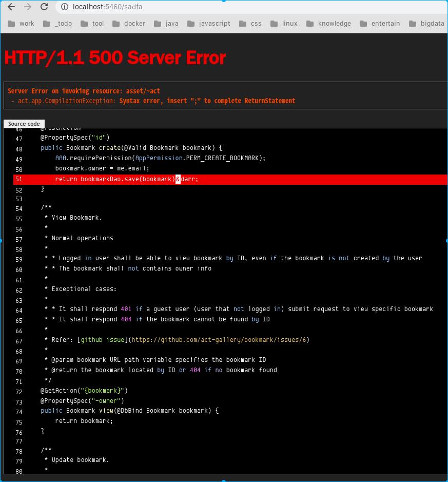
Task: Click line 48 'public Bookmark create' declaration
Action: pos(131,148)
